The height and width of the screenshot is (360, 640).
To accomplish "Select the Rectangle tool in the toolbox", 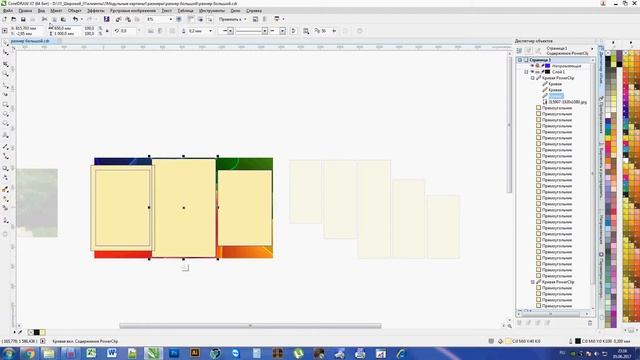I will [5, 105].
